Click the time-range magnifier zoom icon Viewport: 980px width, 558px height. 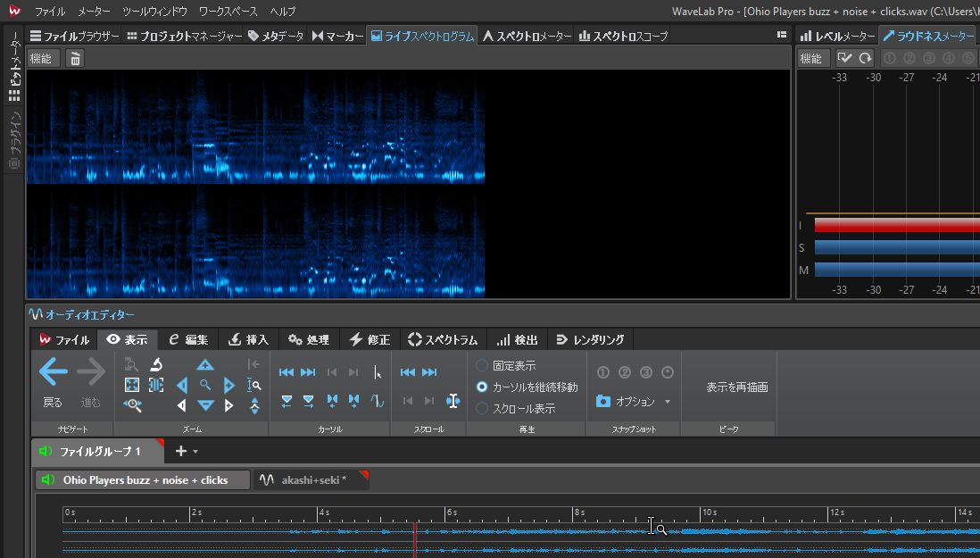(132, 405)
